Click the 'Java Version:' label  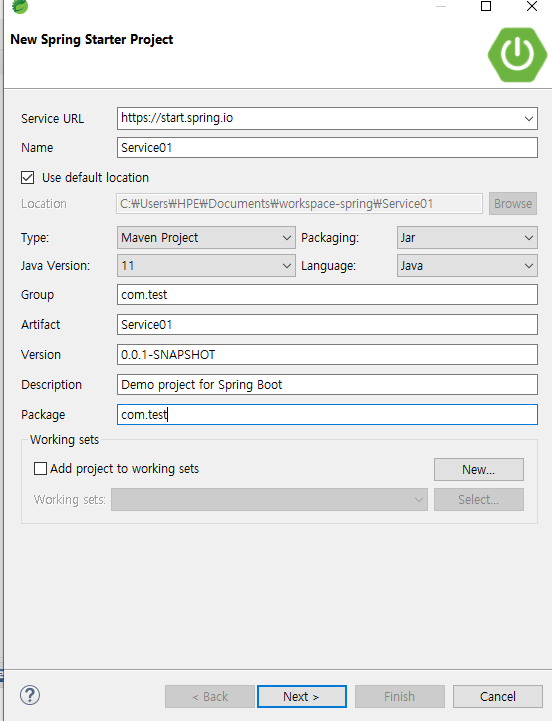55,266
